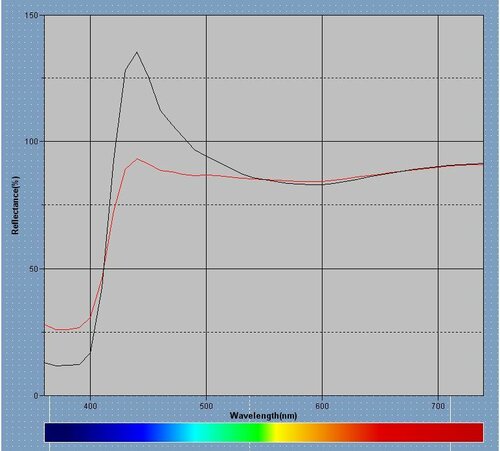Click the 600 wavelength axis label

pos(322,406)
